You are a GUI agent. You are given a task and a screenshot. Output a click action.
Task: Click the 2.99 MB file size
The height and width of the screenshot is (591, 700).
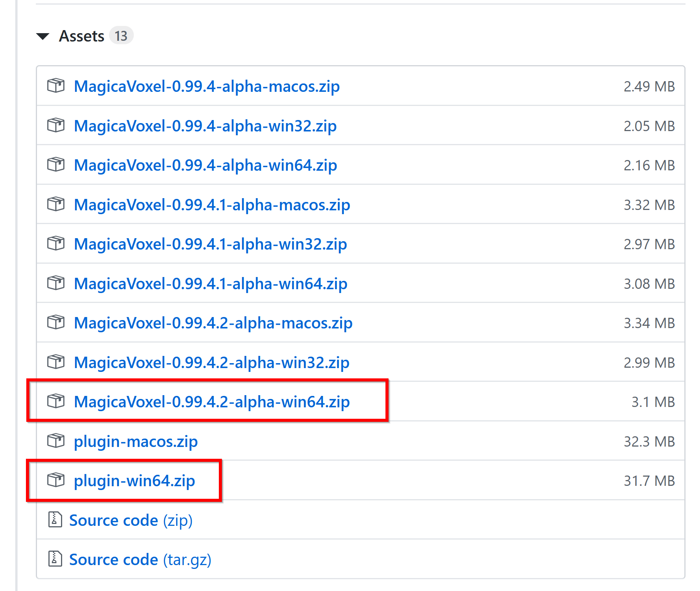tap(649, 363)
